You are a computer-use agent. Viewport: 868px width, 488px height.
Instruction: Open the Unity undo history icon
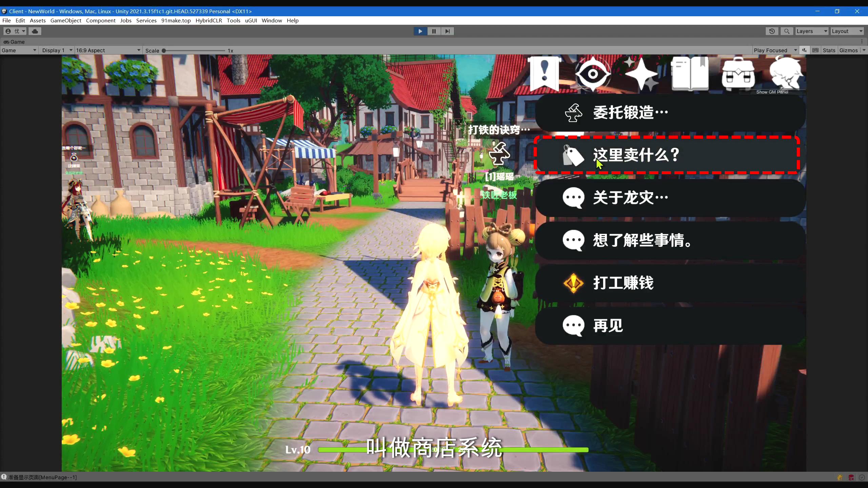(x=772, y=31)
